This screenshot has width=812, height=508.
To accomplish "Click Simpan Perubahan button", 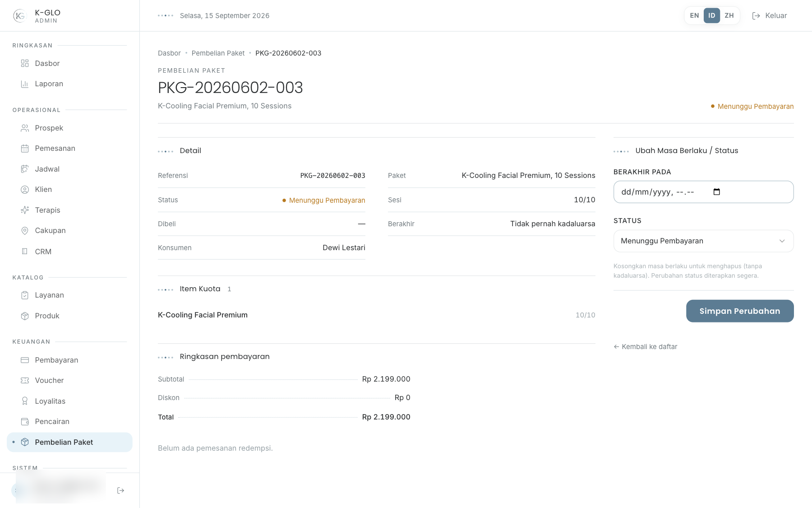I will 740,311.
